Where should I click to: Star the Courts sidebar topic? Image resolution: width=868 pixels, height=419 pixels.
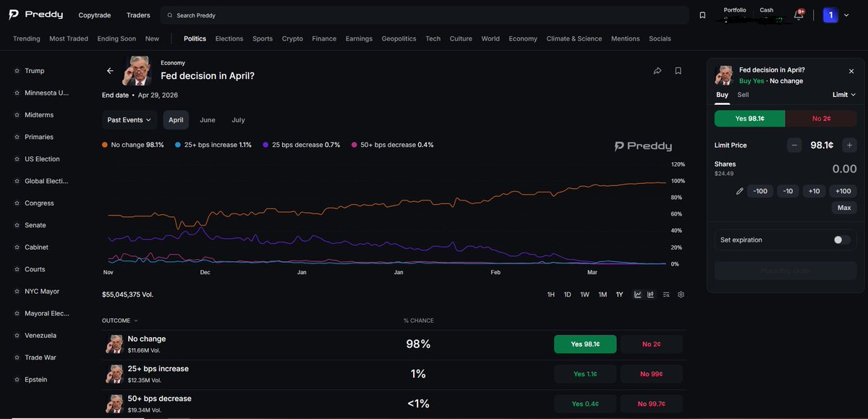pyautogui.click(x=17, y=269)
